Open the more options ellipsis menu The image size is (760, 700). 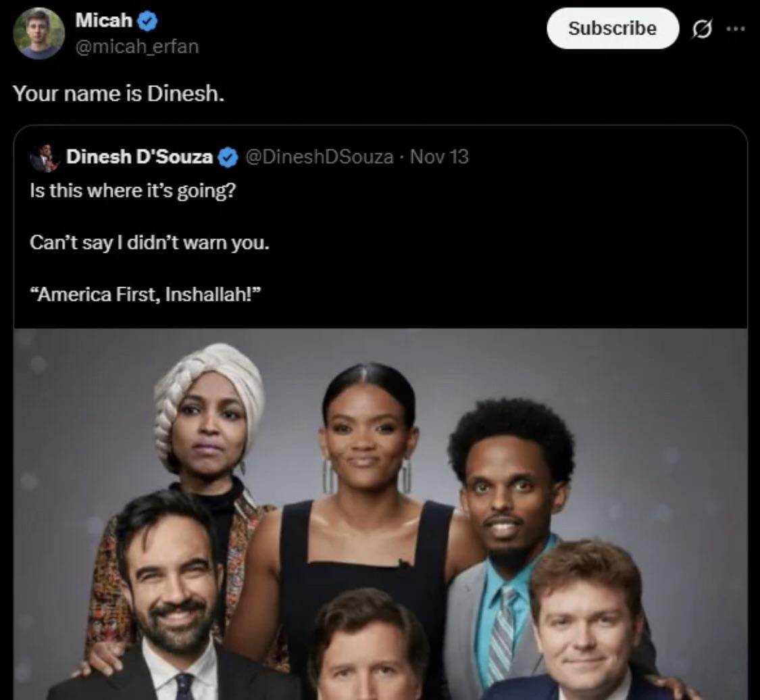tap(735, 29)
